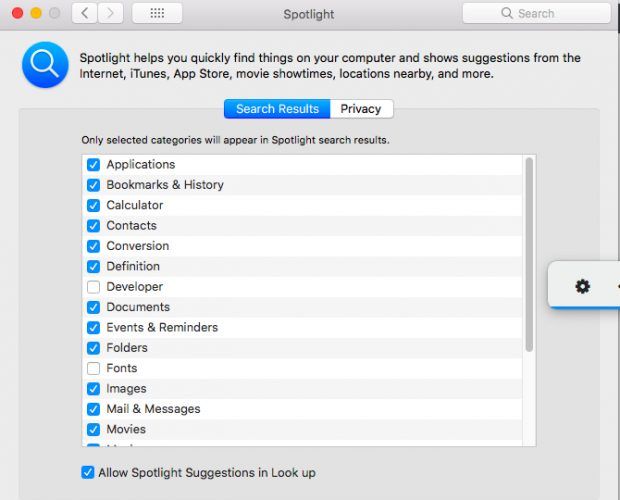
Task: Enable the Fonts category
Action: coord(93,368)
